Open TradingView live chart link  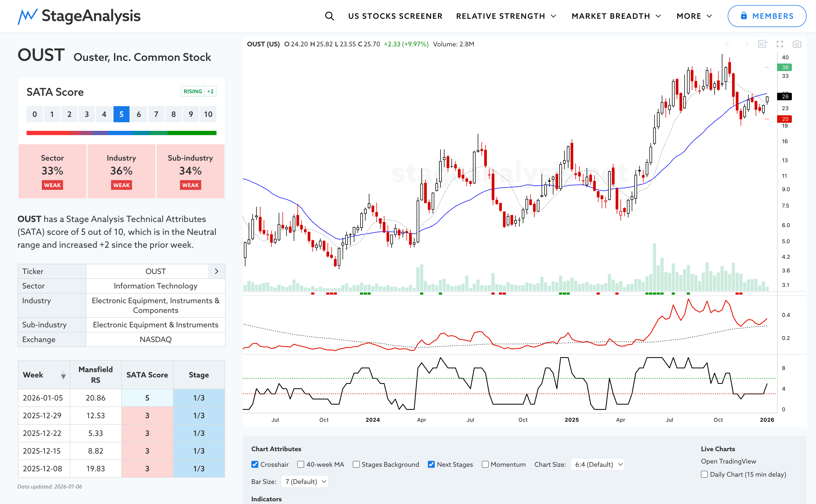coord(728,461)
